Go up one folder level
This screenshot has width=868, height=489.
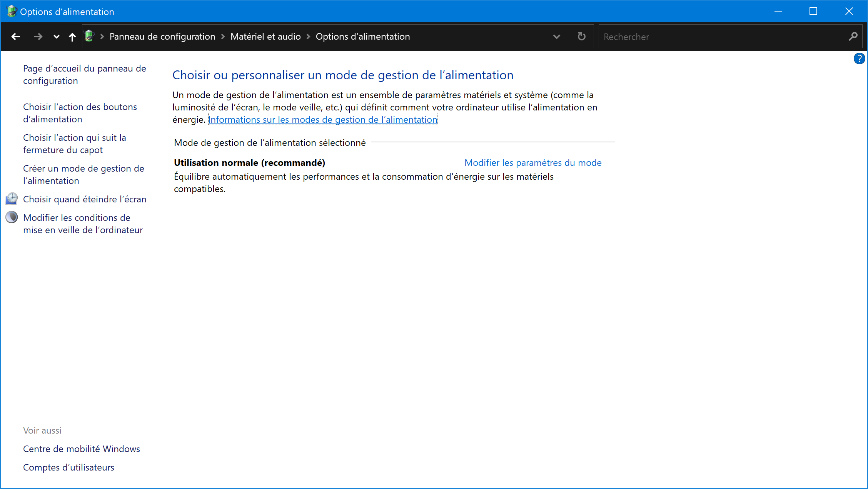(x=72, y=37)
